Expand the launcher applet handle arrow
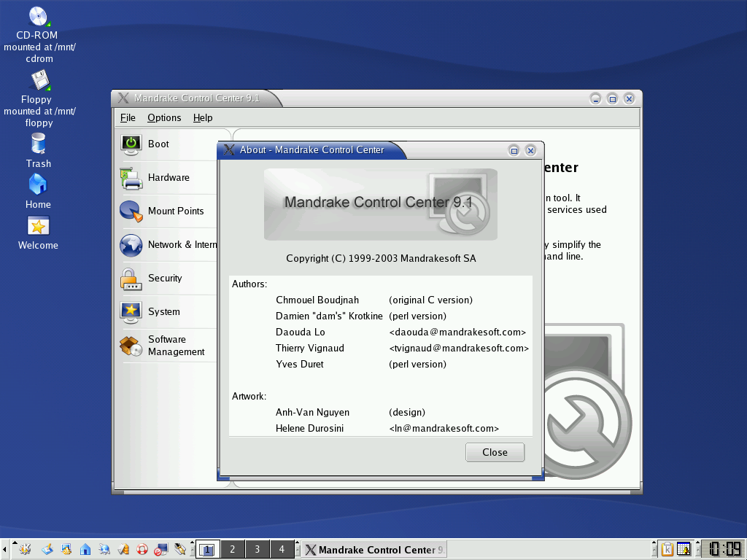Viewport: 747px width, 560px height. 15,542
